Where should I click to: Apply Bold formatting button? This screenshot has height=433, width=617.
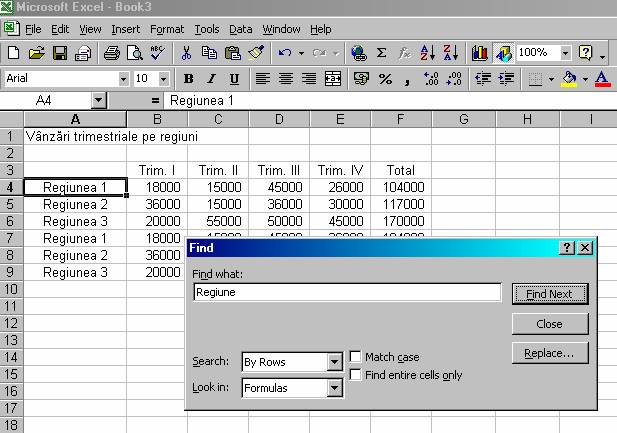click(x=188, y=78)
